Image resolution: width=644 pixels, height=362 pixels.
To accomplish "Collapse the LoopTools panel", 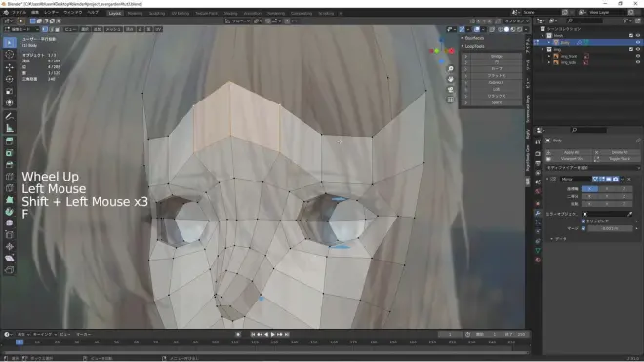I will (463, 46).
